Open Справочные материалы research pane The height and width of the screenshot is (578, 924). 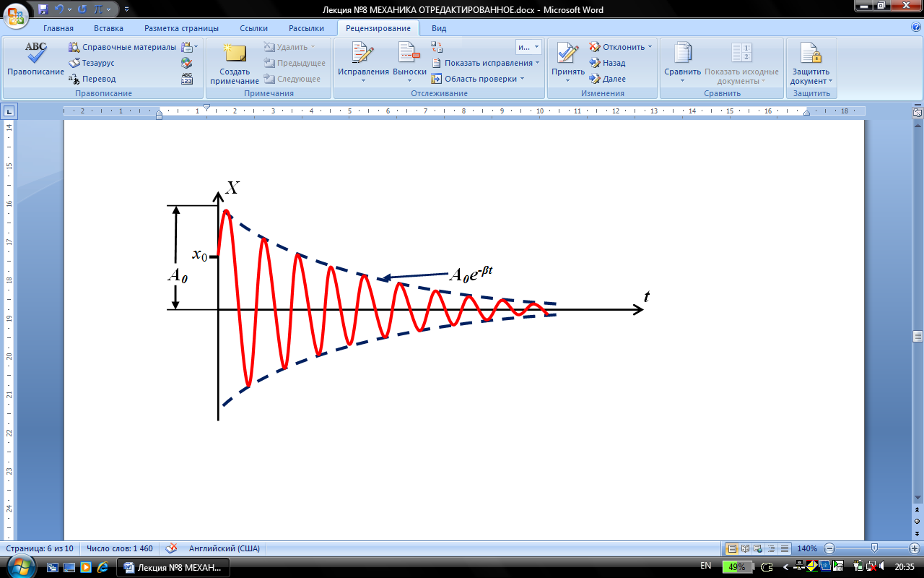pyautogui.click(x=123, y=47)
